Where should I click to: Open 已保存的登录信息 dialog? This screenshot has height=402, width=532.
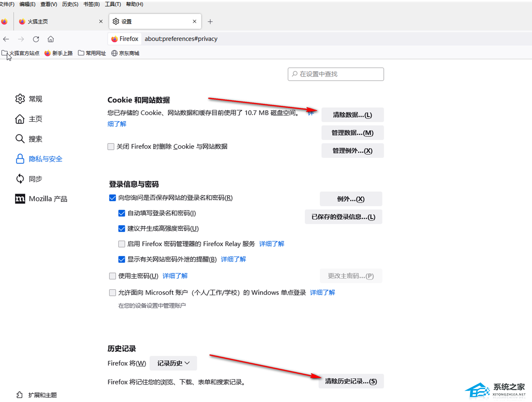[x=343, y=216]
